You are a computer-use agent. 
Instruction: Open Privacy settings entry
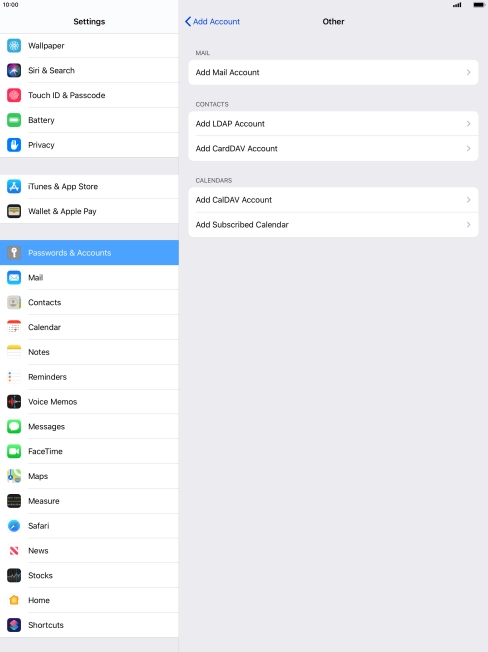(89, 145)
